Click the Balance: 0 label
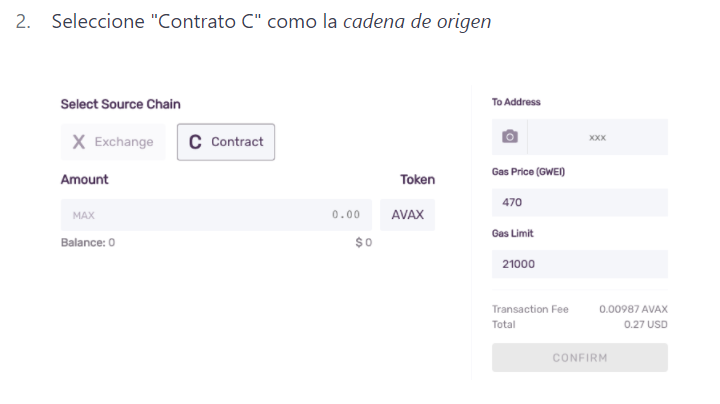Image resolution: width=720 pixels, height=404 pixels. (x=88, y=242)
